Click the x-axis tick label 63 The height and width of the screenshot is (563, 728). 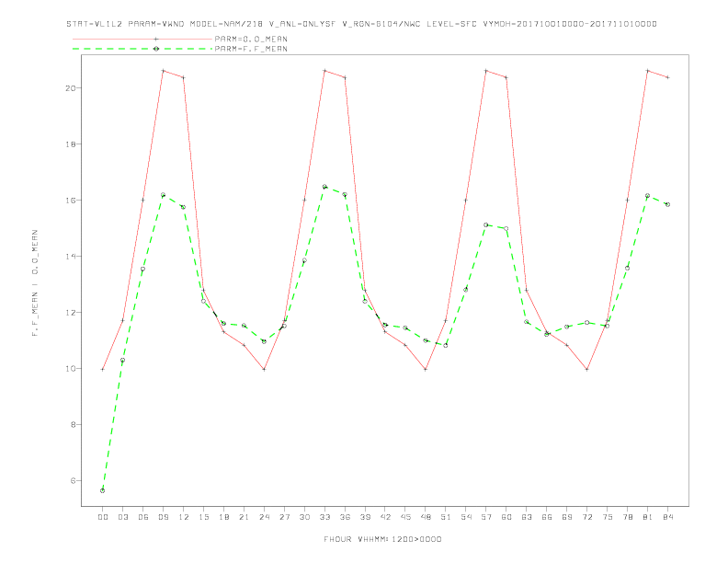[527, 517]
